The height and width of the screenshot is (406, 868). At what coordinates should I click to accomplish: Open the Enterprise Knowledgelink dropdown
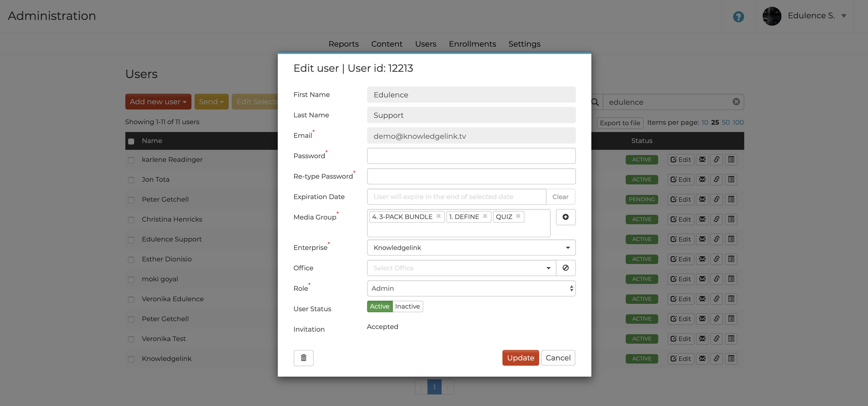(471, 248)
